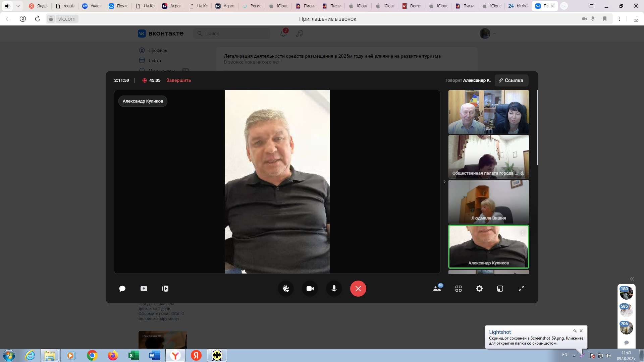644x362 pixels.
Task: Click Завершить to stop recording
Action: pyautogui.click(x=178, y=80)
